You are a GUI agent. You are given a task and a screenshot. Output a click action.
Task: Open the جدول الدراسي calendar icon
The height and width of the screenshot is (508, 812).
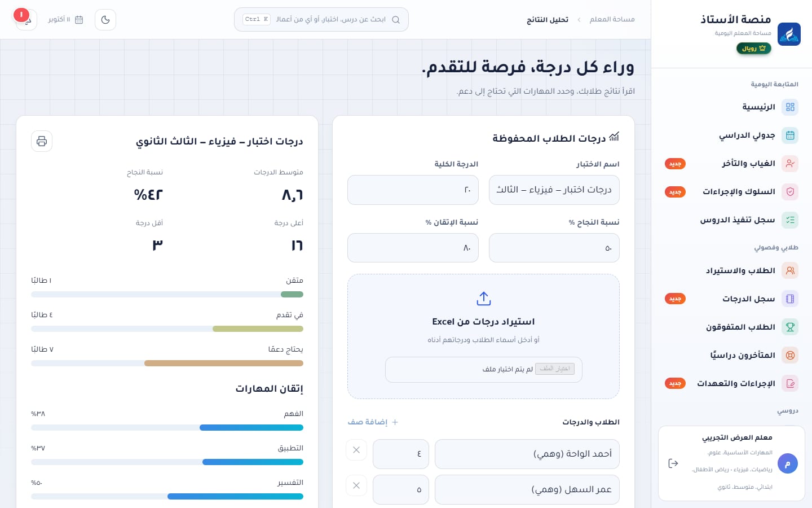pyautogui.click(x=790, y=135)
